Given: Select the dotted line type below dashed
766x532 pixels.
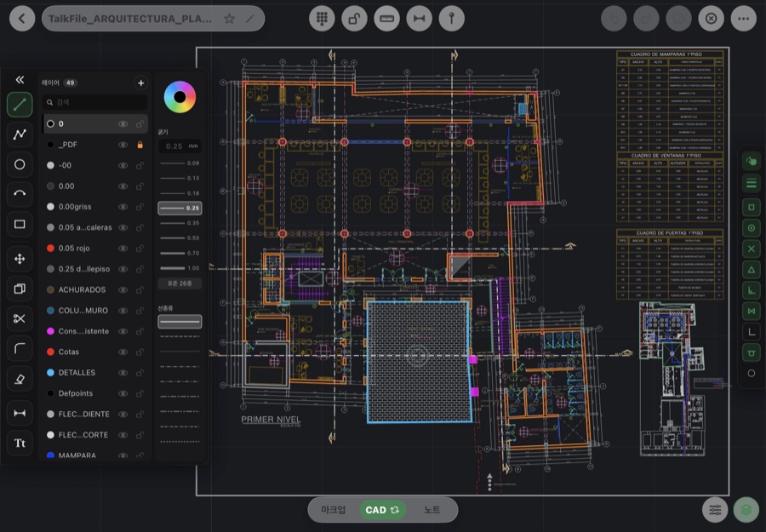Looking at the screenshot, I should pos(180,352).
